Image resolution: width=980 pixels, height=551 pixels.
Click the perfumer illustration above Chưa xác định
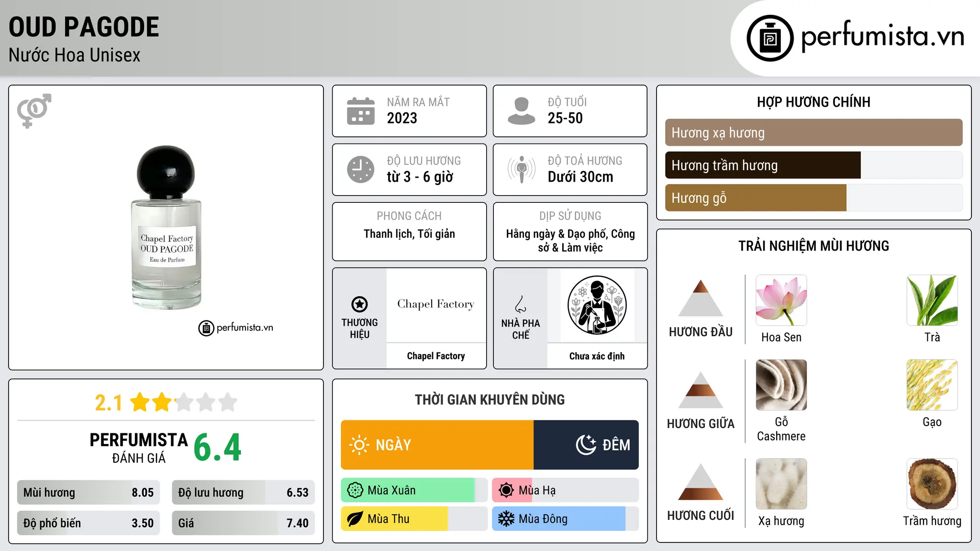[597, 305]
